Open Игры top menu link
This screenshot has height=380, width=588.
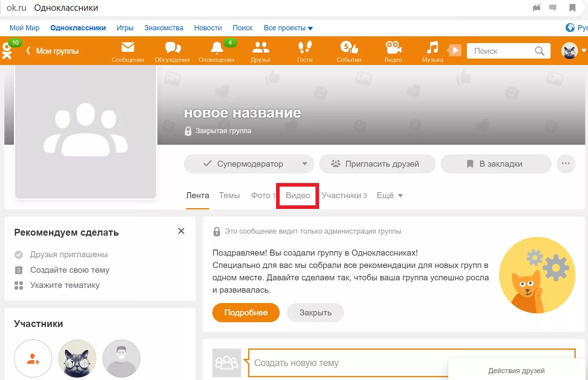(x=125, y=28)
